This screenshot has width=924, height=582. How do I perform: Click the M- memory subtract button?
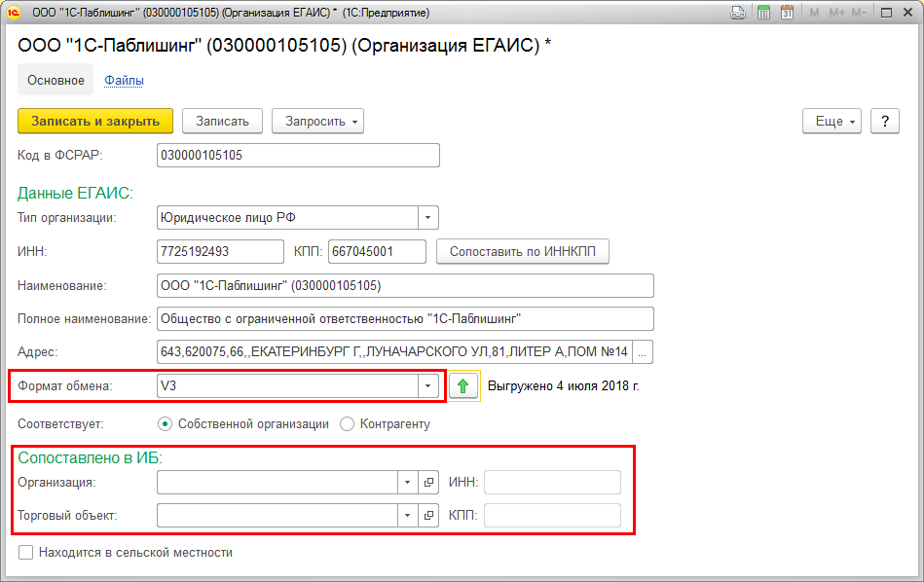859,13
